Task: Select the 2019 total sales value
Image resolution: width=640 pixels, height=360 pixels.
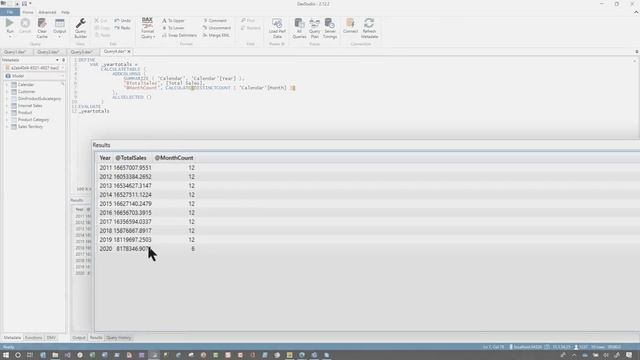Action: (x=132, y=240)
